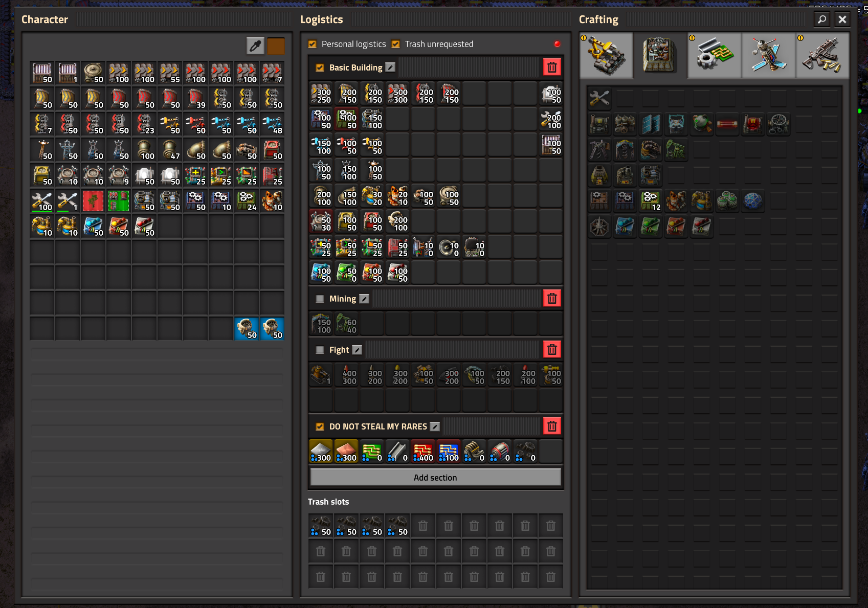Open the blue circuit 100 rare request

pyautogui.click(x=449, y=452)
